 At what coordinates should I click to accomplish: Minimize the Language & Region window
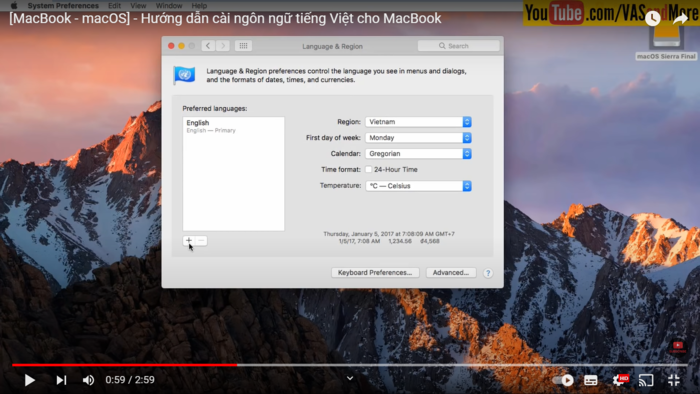click(181, 46)
